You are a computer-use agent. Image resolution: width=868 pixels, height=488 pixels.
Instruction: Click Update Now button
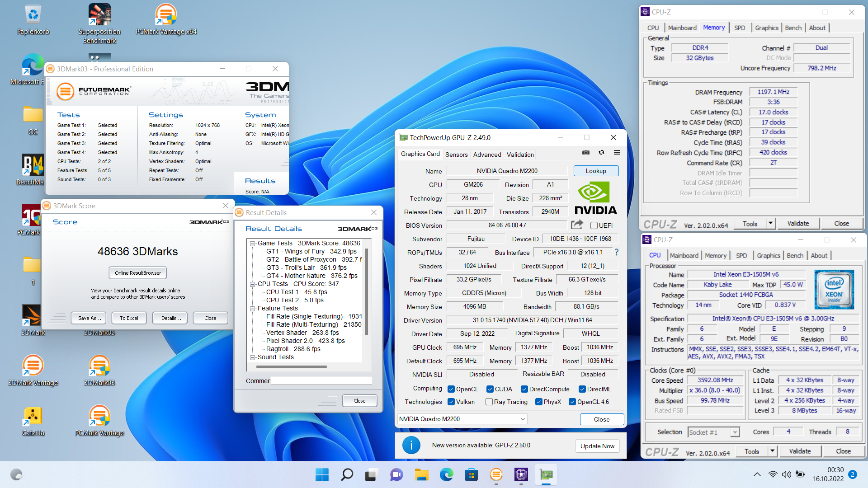tap(597, 446)
